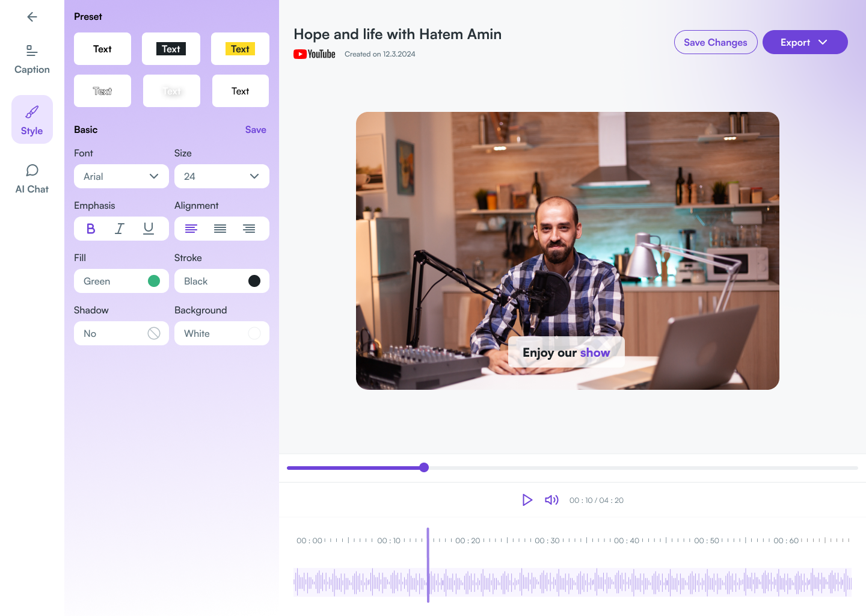
Task: Open the Caption panel
Action: coord(32,60)
